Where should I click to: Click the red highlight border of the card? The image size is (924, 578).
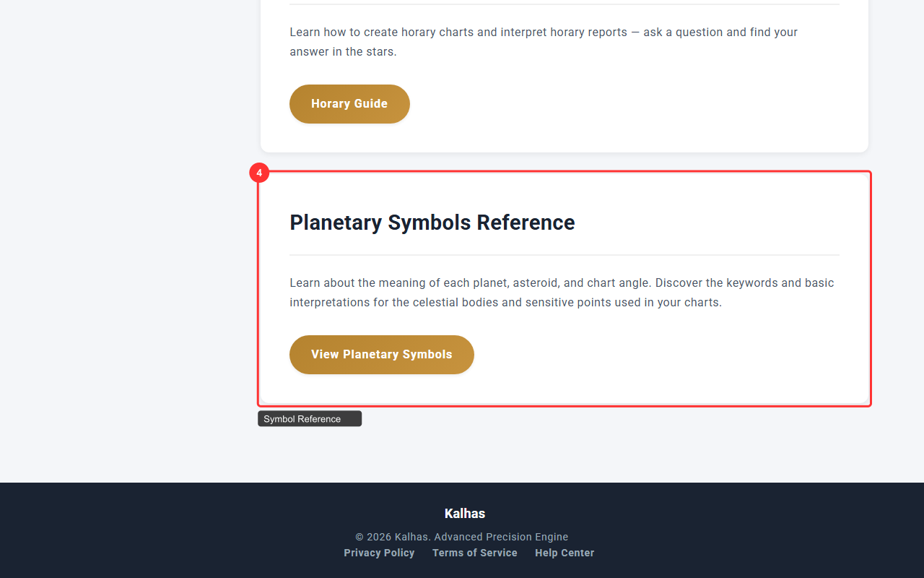pyautogui.click(x=871, y=289)
